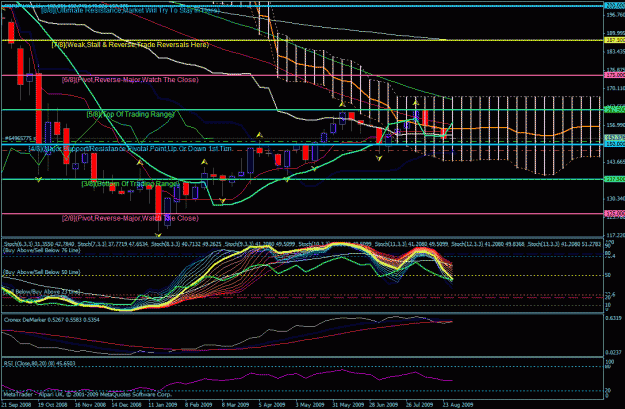Select the Buy Above/Sell Below 50 Line label
The width and height of the screenshot is (625, 409).
(41, 272)
